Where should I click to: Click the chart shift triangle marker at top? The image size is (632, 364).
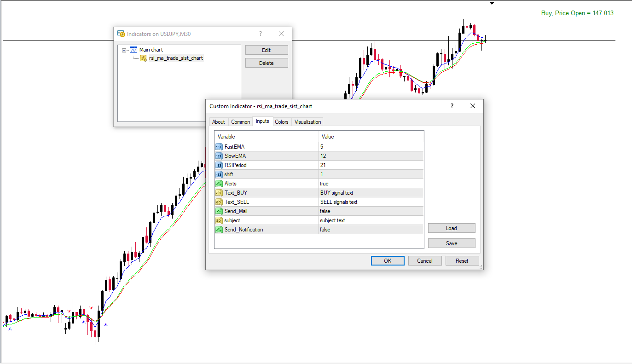pyautogui.click(x=492, y=4)
